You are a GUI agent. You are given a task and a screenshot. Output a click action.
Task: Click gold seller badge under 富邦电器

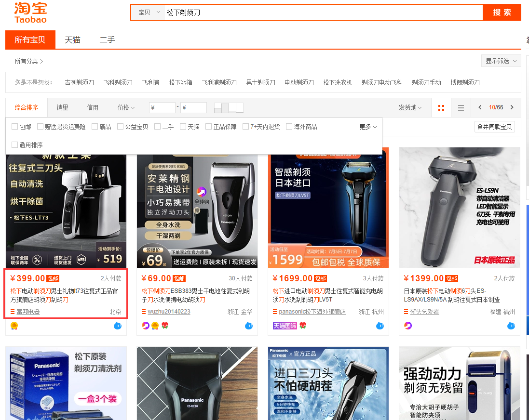tap(14, 326)
